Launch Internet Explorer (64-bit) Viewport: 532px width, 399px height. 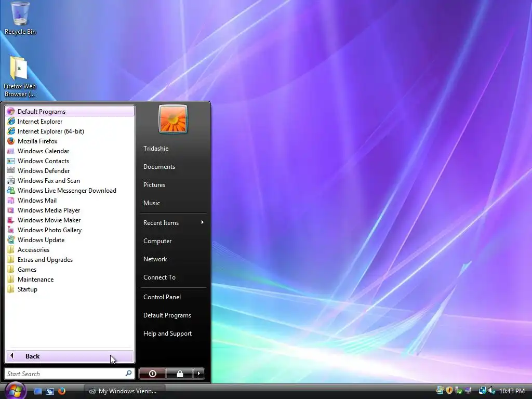click(70, 131)
